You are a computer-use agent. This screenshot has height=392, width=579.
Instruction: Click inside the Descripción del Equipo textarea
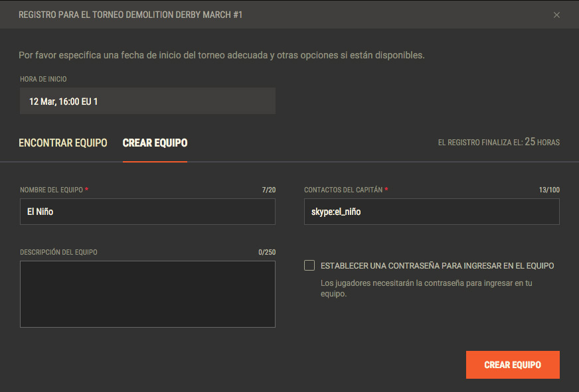(x=147, y=294)
